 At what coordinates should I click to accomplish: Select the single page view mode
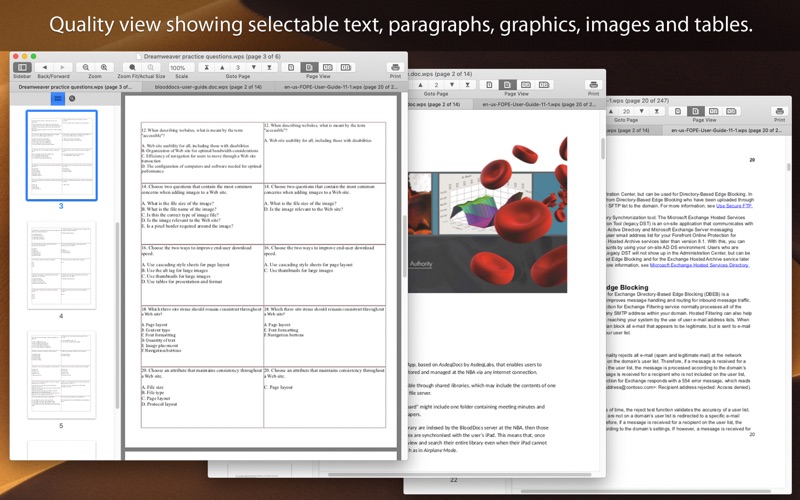291,67
